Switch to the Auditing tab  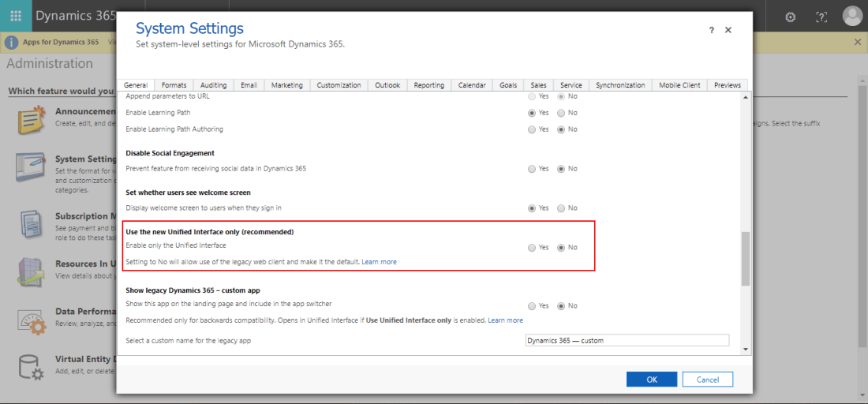[x=213, y=85]
